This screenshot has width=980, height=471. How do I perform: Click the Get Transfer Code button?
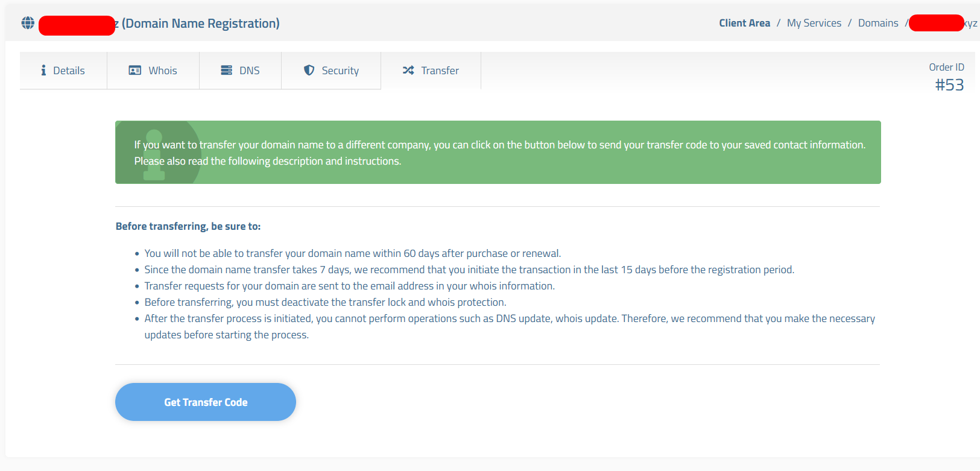206,402
